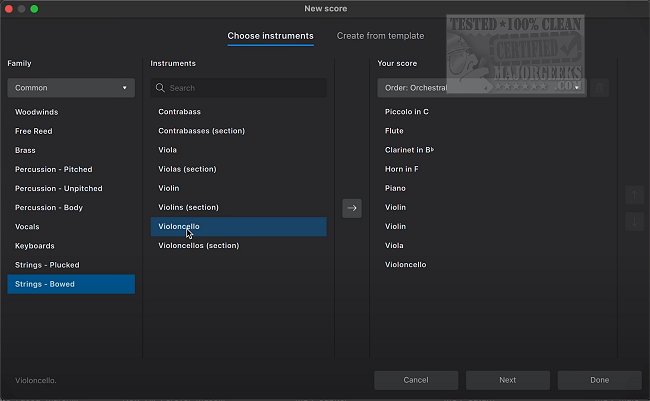The image size is (650, 401).
Task: Click the Done button
Action: coord(599,380)
